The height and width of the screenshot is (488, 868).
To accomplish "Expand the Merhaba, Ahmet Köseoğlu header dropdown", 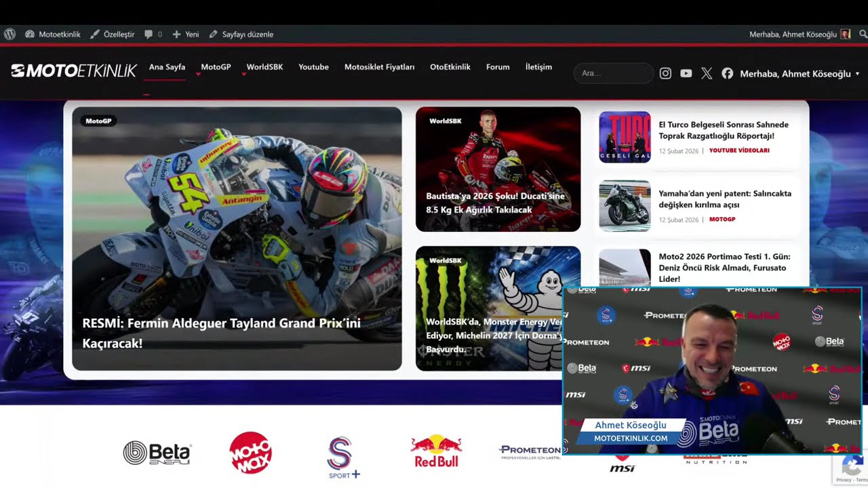I will 800,74.
